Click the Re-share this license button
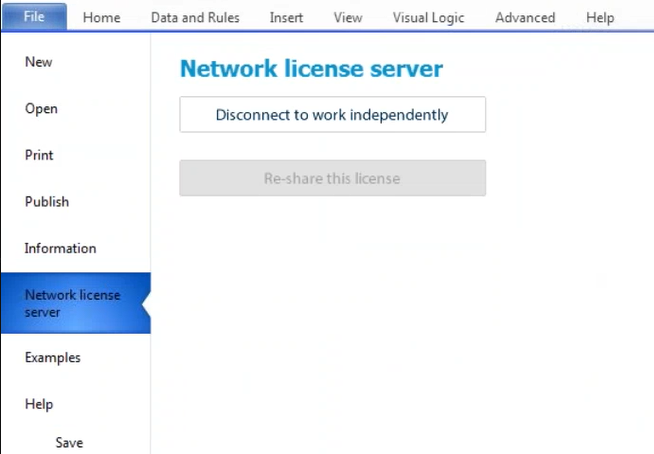The height and width of the screenshot is (454, 654). pos(332,179)
